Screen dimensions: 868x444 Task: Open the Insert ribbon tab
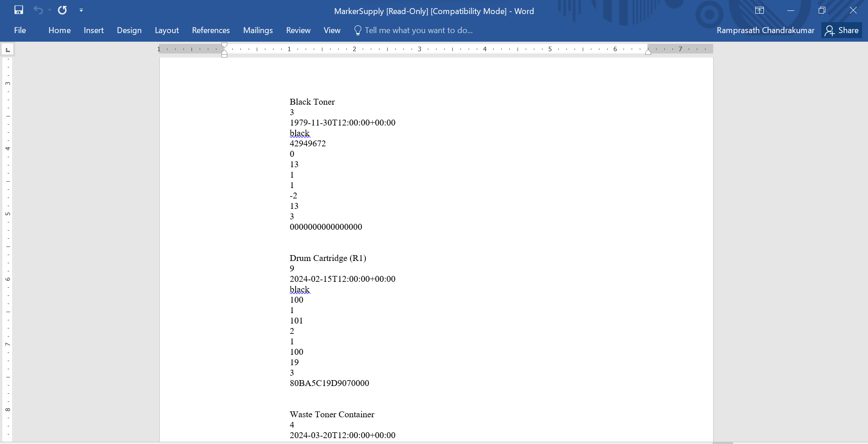coord(94,30)
